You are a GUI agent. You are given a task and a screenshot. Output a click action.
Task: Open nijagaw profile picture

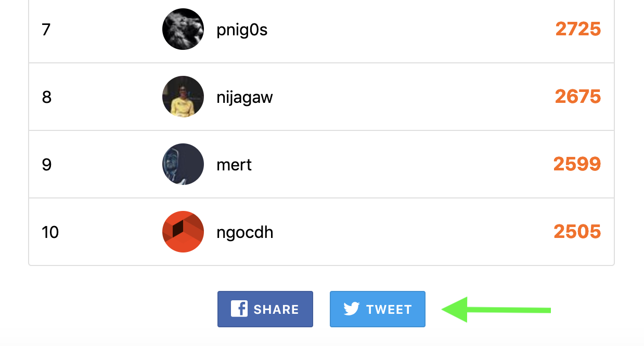[x=183, y=97]
